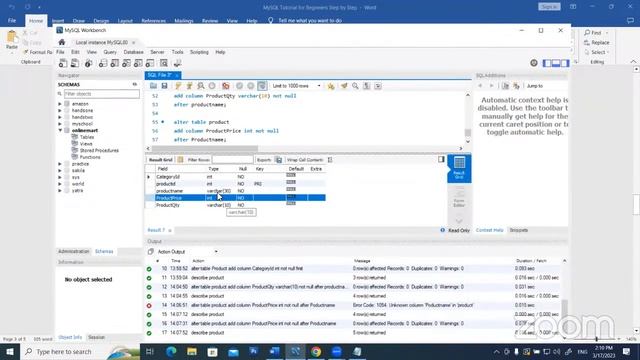
Task: Click the Save snippet star icon
Action: coord(331,86)
